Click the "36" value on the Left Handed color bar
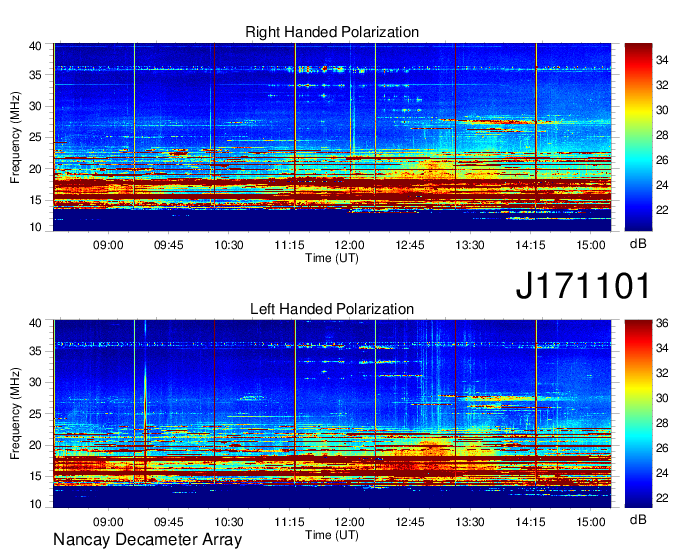 (662, 323)
